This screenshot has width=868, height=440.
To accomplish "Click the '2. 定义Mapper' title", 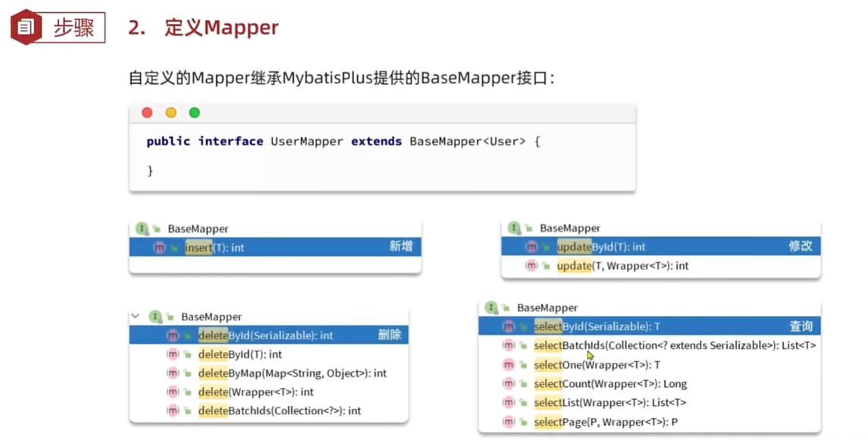I will (203, 27).
